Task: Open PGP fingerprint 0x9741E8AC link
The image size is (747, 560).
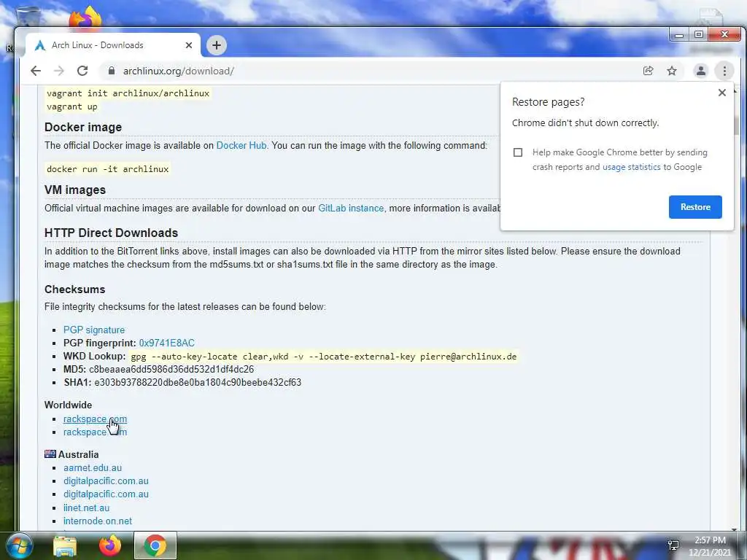Action: [167, 343]
